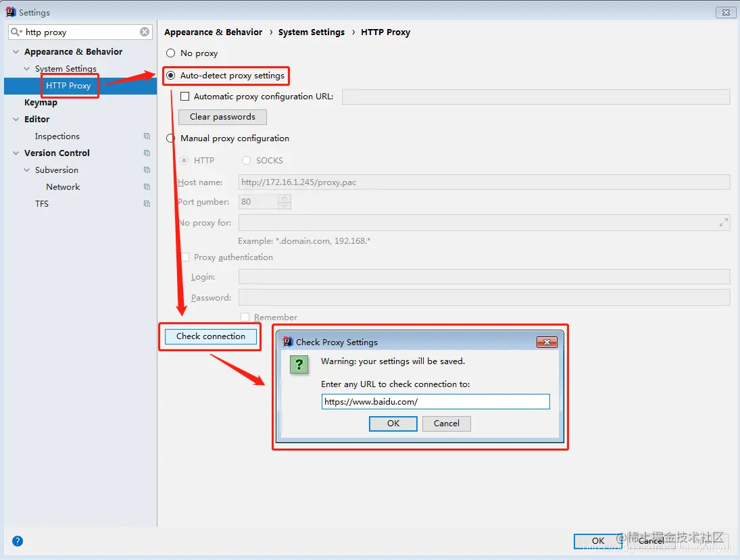Click the Password input field
740x560 pixels.
click(x=484, y=298)
